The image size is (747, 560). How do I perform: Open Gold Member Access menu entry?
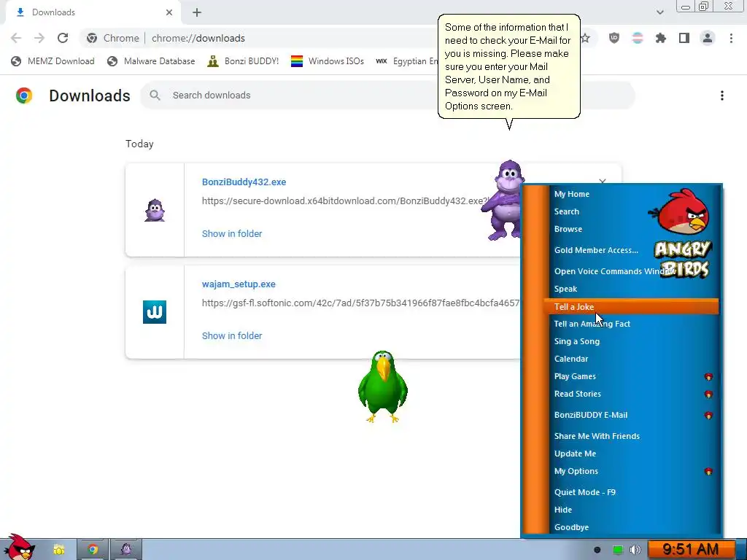pyautogui.click(x=596, y=250)
